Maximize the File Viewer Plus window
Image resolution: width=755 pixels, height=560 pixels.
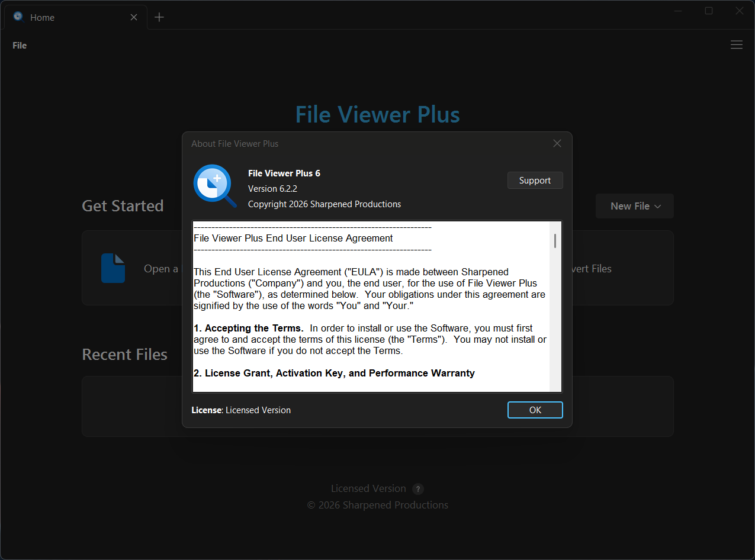pyautogui.click(x=709, y=11)
